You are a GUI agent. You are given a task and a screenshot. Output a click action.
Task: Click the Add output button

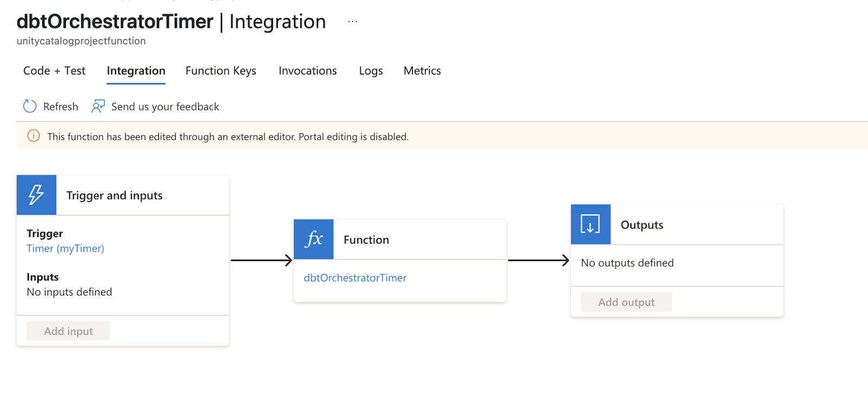point(627,302)
